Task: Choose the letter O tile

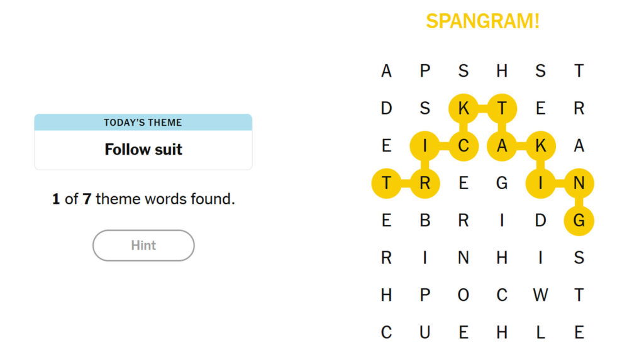Action: tap(464, 295)
